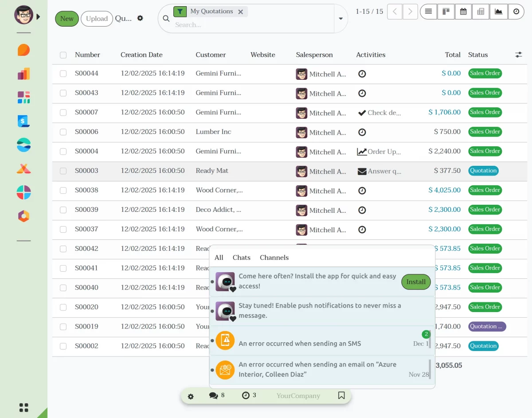This screenshot has height=418, width=532.
Task: Switch to the kanban view
Action: coord(446,12)
